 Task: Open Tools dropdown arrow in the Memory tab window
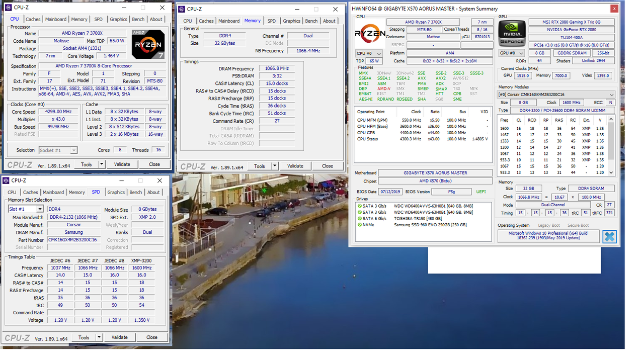(274, 166)
